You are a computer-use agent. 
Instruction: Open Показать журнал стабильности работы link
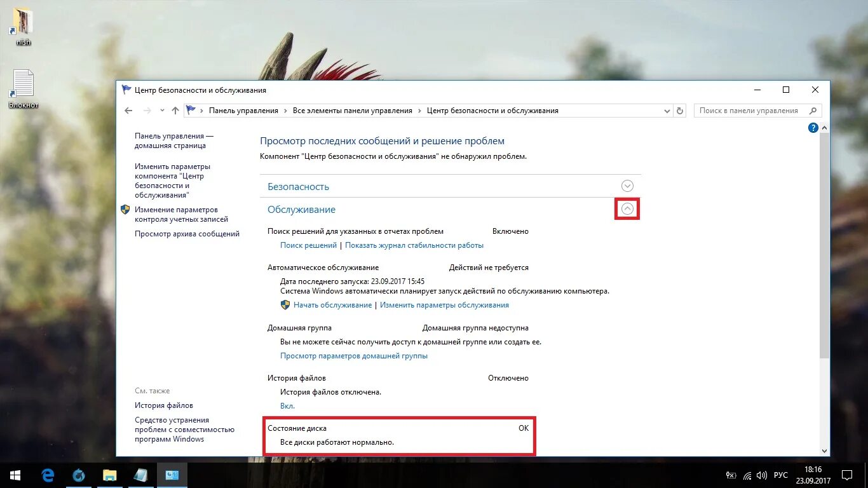(x=414, y=245)
